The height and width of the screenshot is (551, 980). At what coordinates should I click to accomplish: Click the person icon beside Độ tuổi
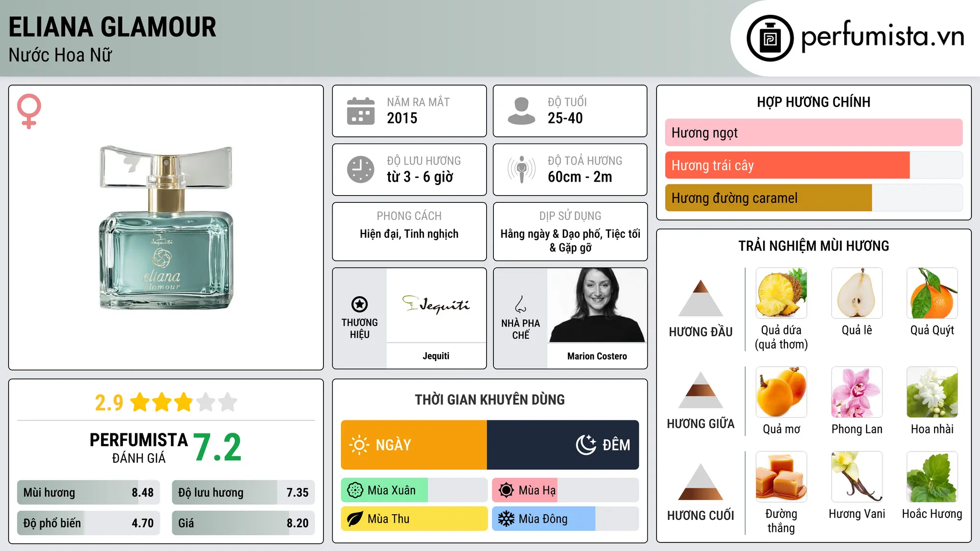click(x=521, y=111)
